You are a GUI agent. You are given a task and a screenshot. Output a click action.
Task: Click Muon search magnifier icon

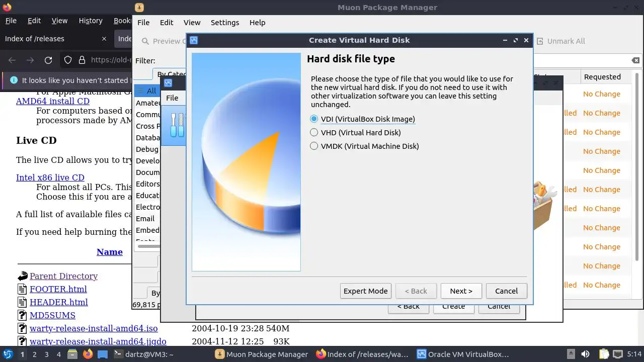[145, 41]
